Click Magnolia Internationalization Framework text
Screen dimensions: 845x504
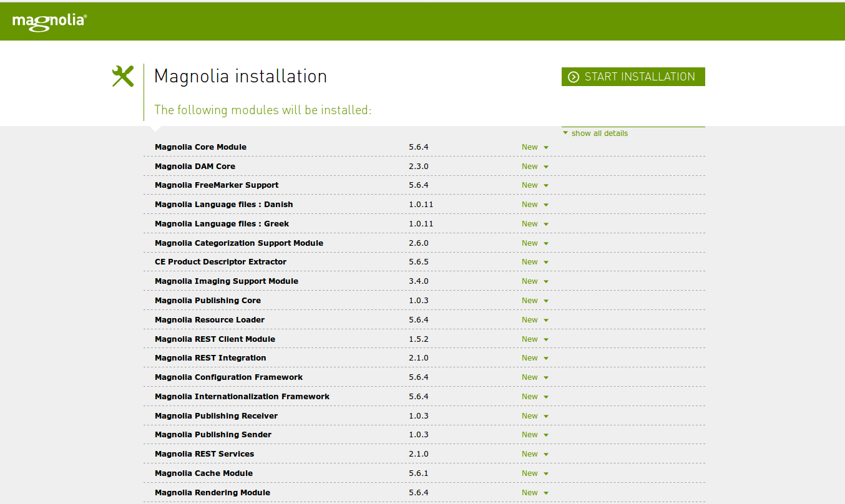[x=242, y=397]
